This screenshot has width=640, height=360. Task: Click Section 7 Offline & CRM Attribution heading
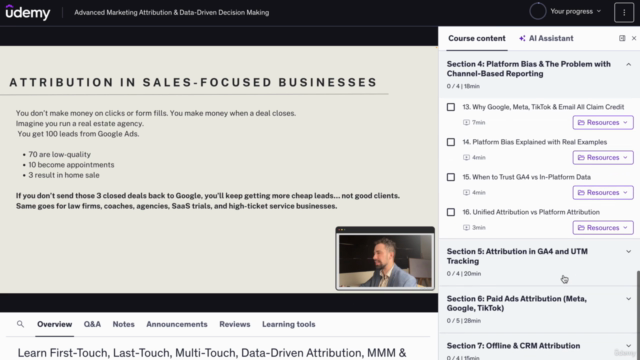click(513, 346)
